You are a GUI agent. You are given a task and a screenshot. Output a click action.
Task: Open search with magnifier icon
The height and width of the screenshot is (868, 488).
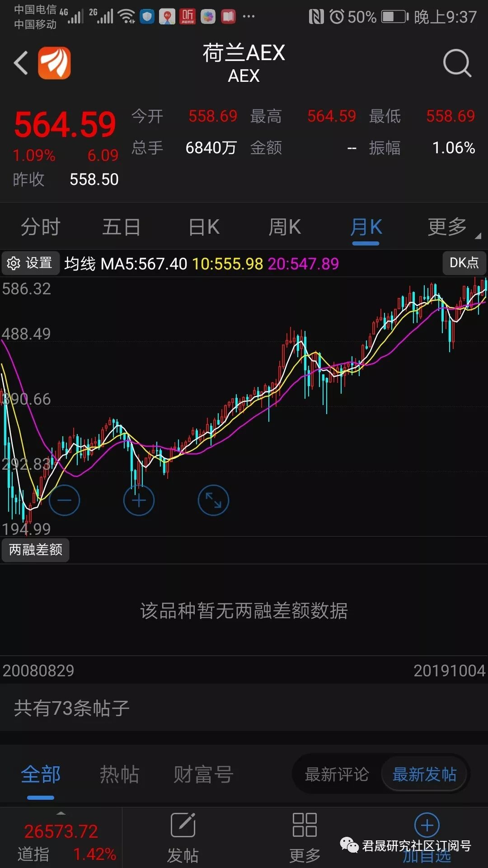click(x=457, y=63)
